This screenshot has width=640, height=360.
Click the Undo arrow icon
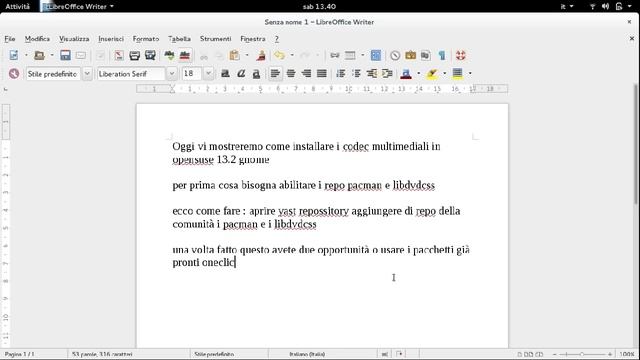click(279, 55)
